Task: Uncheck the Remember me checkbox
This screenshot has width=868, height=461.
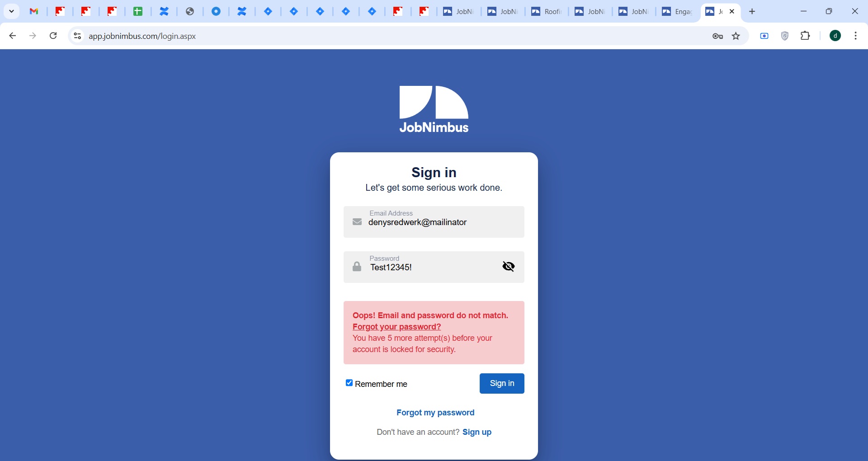Action: pyautogui.click(x=349, y=383)
